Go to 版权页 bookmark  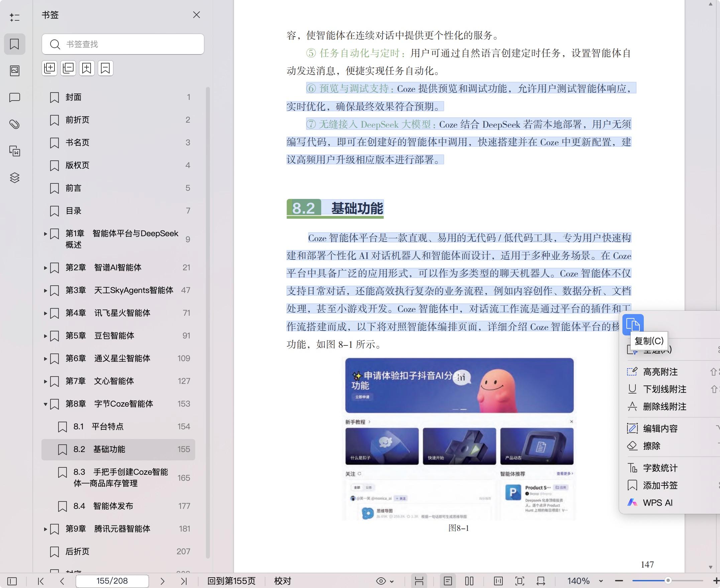point(118,165)
